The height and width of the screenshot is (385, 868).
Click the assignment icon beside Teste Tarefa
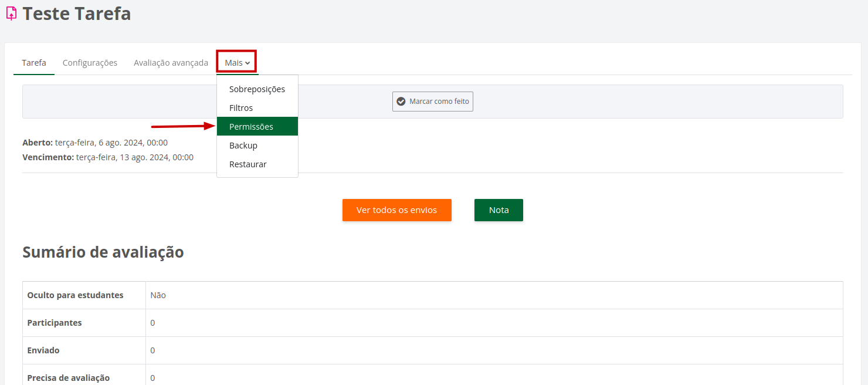pyautogui.click(x=11, y=13)
